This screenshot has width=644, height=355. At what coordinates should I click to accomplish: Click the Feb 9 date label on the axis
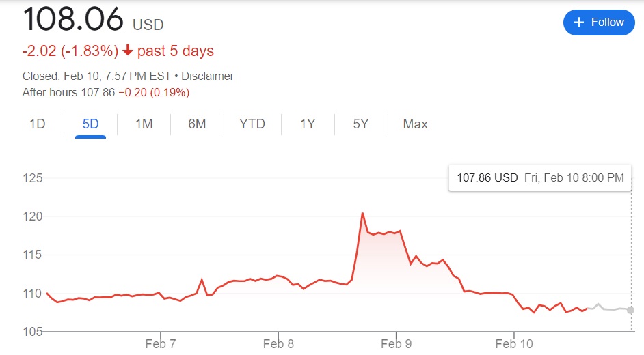point(396,343)
